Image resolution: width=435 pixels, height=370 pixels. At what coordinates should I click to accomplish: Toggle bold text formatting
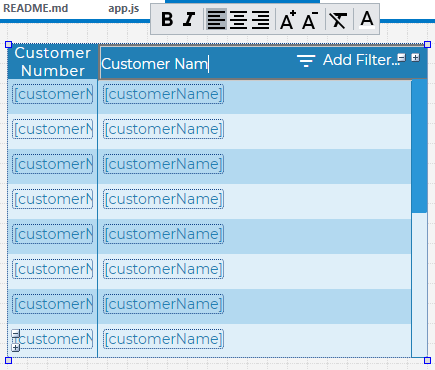tap(167, 19)
